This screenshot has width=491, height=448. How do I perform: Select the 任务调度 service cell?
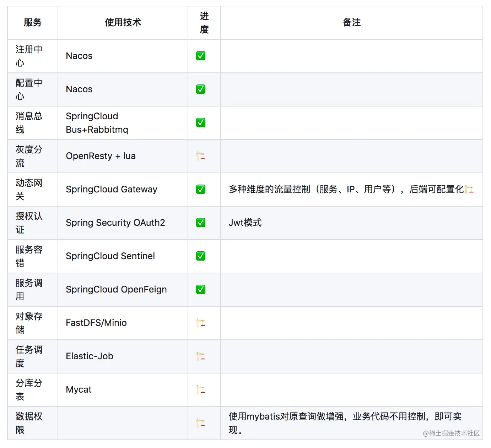[x=33, y=356]
